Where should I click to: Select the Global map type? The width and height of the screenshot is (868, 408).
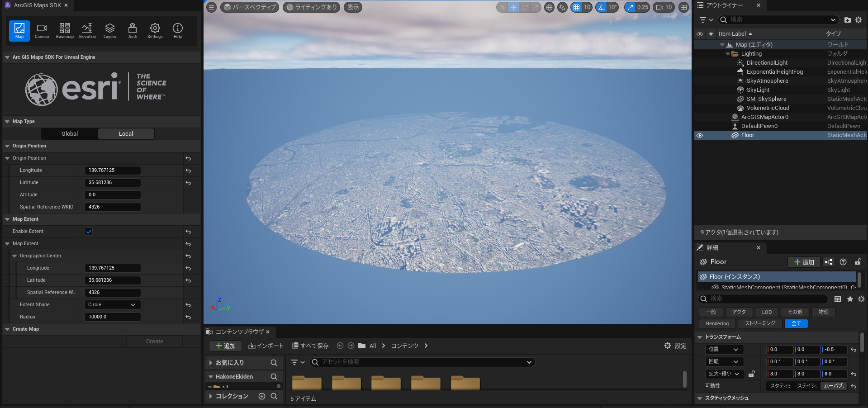click(70, 134)
